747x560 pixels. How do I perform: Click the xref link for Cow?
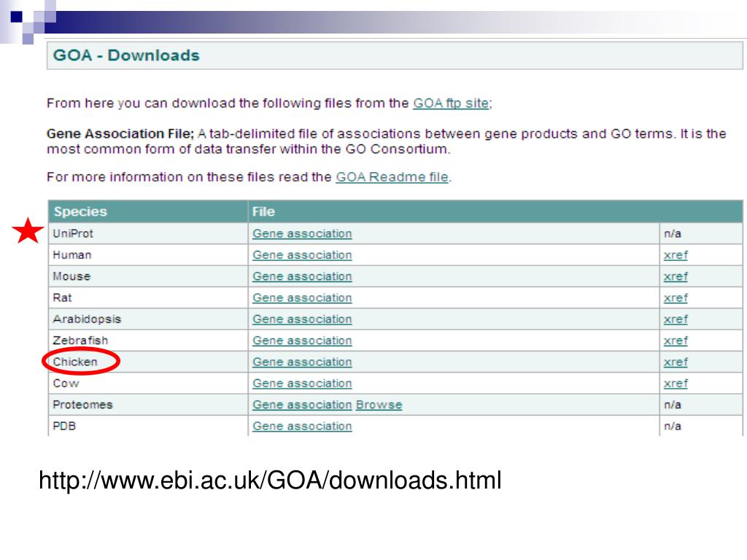point(676,384)
